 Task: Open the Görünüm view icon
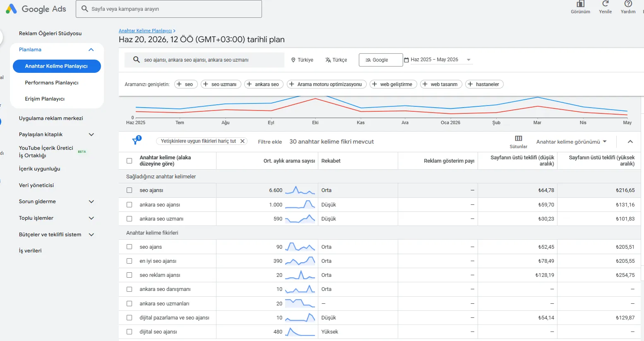click(x=580, y=4)
